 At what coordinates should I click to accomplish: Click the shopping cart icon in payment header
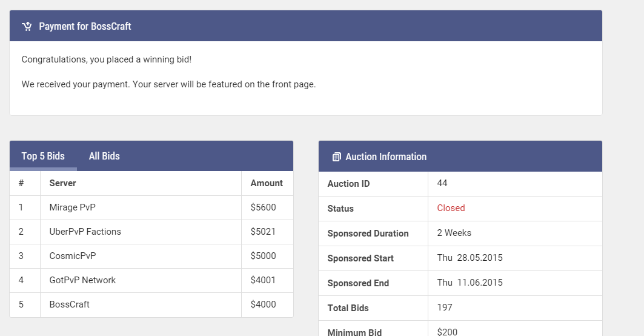tap(27, 26)
